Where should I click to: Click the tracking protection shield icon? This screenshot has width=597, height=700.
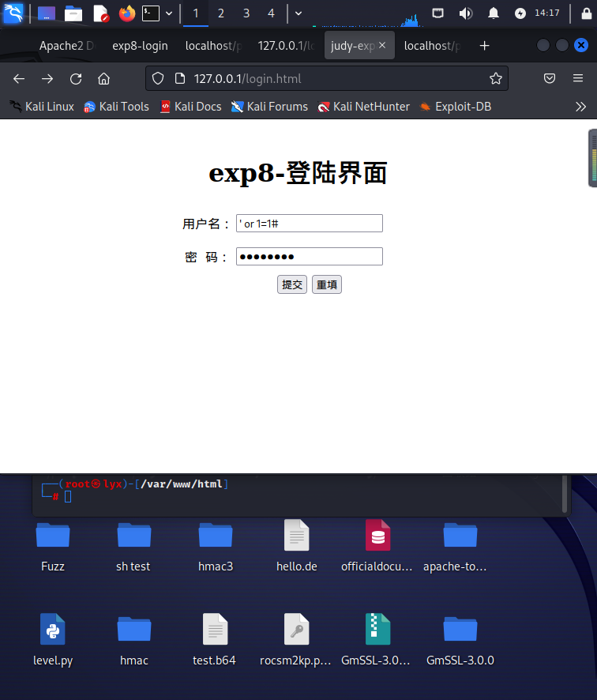pos(158,78)
